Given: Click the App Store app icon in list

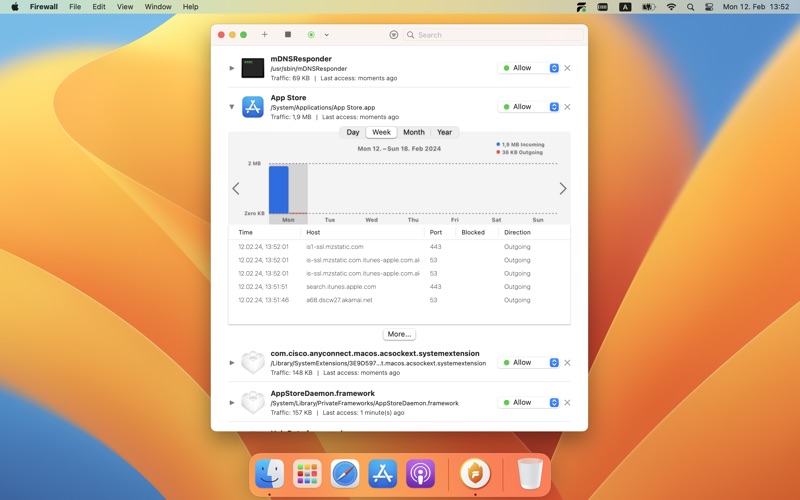Looking at the screenshot, I should pos(253,107).
